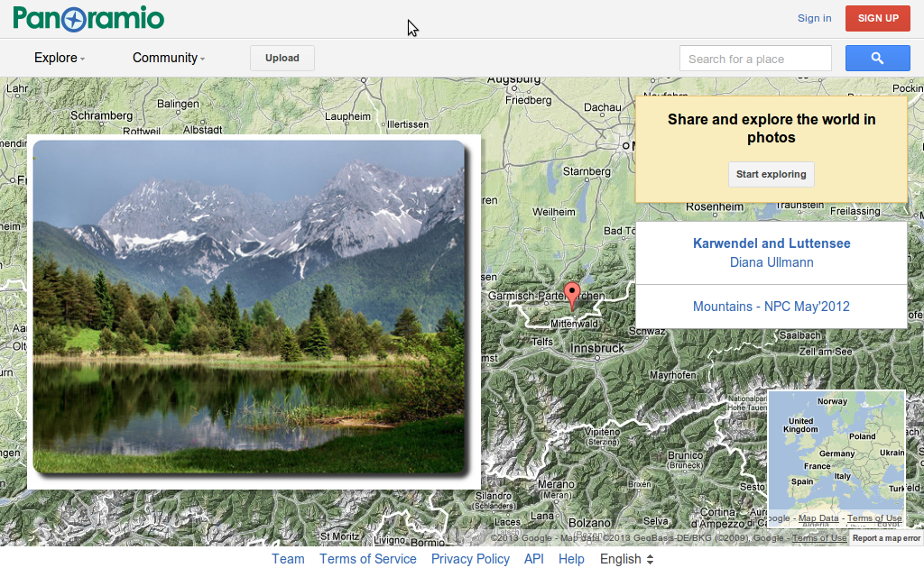Open the Explore dropdown menu
924x568 pixels.
[60, 58]
